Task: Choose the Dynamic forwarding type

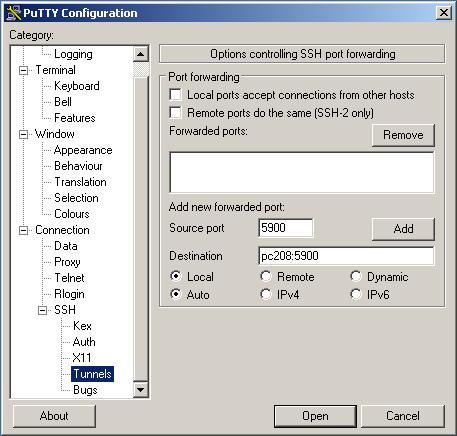Action: click(x=356, y=276)
